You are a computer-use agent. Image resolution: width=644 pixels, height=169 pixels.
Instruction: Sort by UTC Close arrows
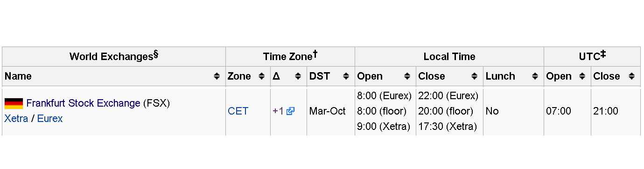631,76
